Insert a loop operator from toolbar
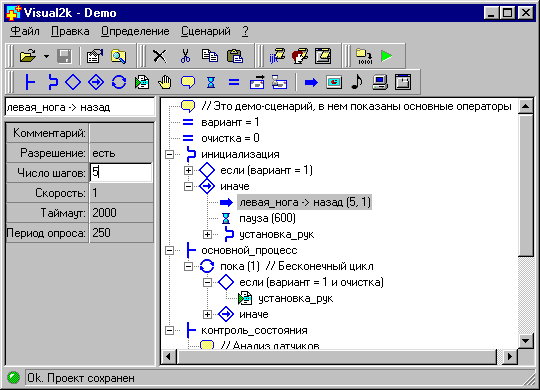The image size is (540, 390). (x=119, y=82)
